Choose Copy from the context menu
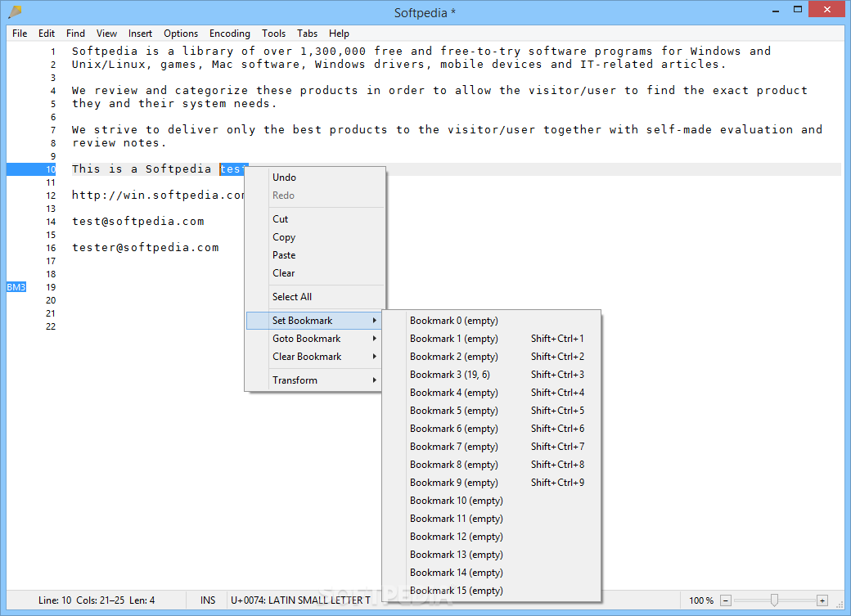The height and width of the screenshot is (616, 851). [315, 237]
